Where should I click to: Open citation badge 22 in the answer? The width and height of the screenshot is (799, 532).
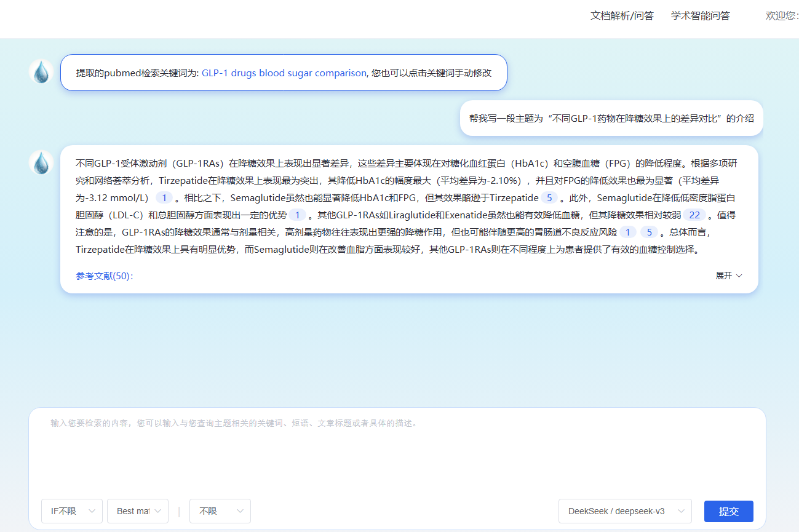tap(694, 215)
